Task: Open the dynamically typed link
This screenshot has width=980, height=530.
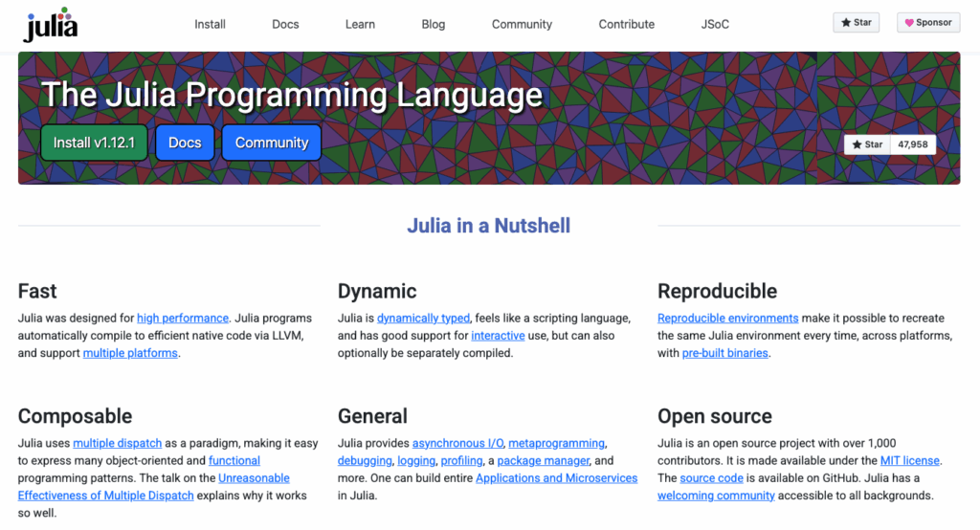Action: point(423,318)
